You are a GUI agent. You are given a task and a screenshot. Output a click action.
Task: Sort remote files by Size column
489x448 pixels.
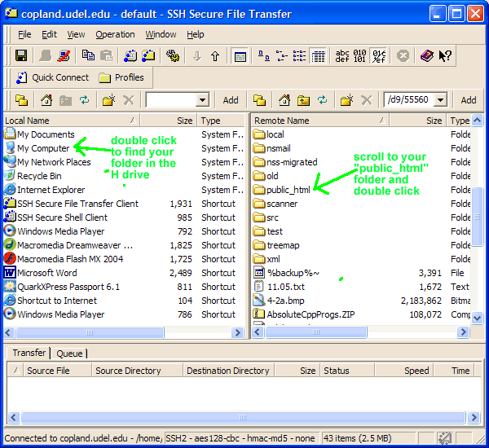pyautogui.click(x=418, y=121)
